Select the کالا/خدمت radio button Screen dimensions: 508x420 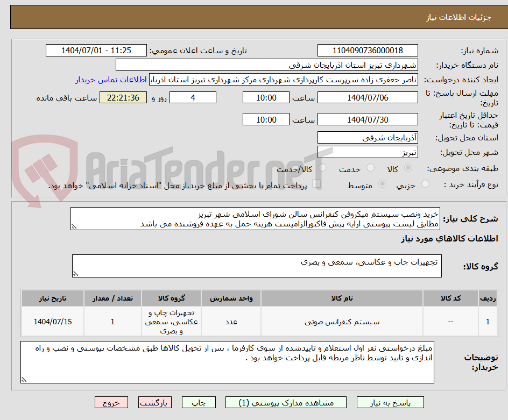coord(322,167)
